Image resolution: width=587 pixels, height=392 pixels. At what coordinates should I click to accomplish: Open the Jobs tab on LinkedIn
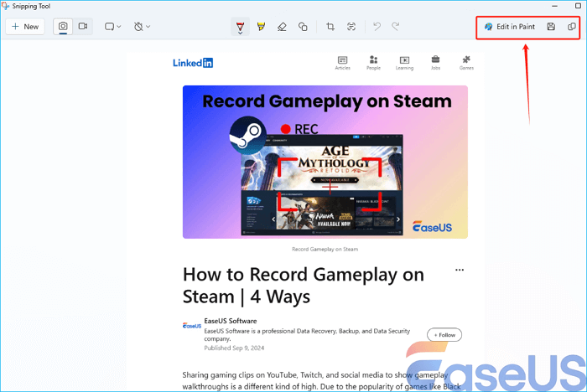pyautogui.click(x=436, y=63)
